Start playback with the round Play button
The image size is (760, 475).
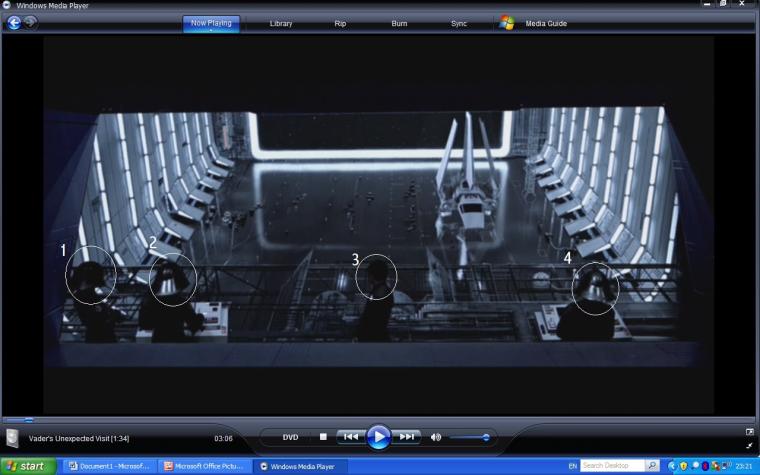point(379,437)
